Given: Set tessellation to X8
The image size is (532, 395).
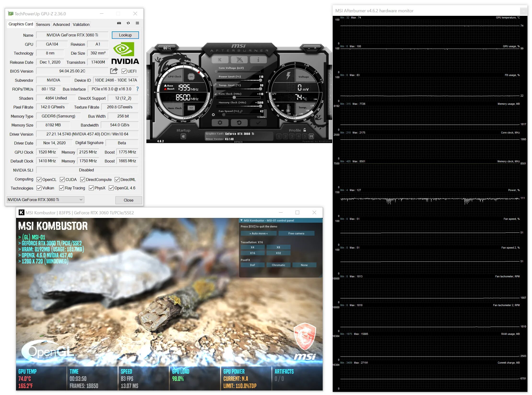Looking at the screenshot, I should [278, 247].
